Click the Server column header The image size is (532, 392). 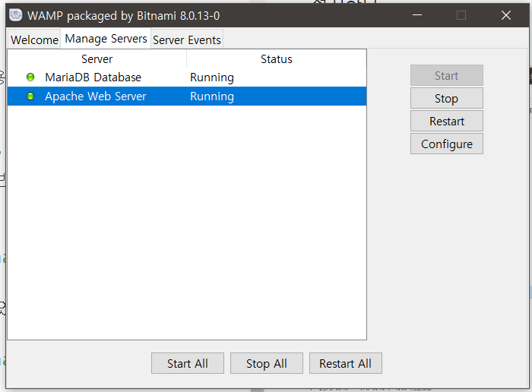tap(97, 59)
